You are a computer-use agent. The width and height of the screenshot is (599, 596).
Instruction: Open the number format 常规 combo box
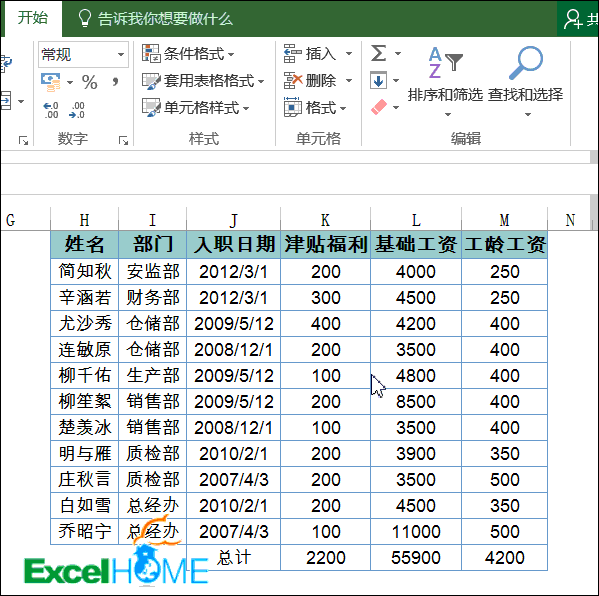83,54
